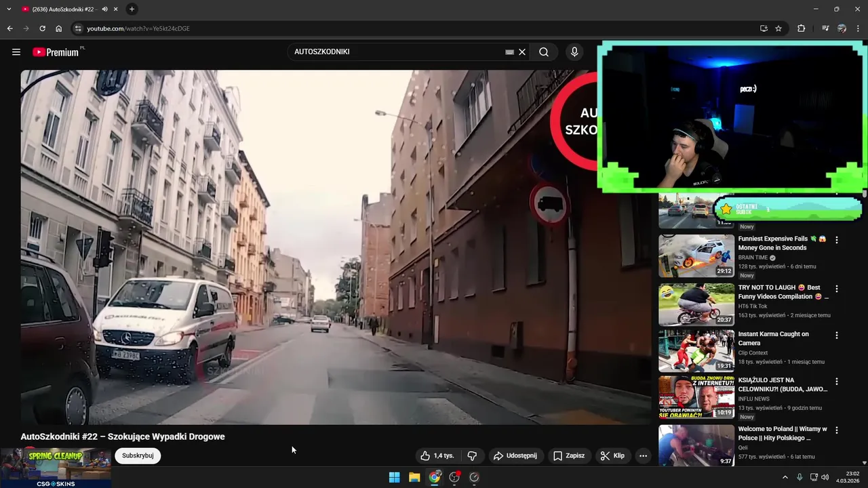Open Instant Karma Caught on Camera thumbnail
The width and height of the screenshot is (868, 488).
point(696,350)
